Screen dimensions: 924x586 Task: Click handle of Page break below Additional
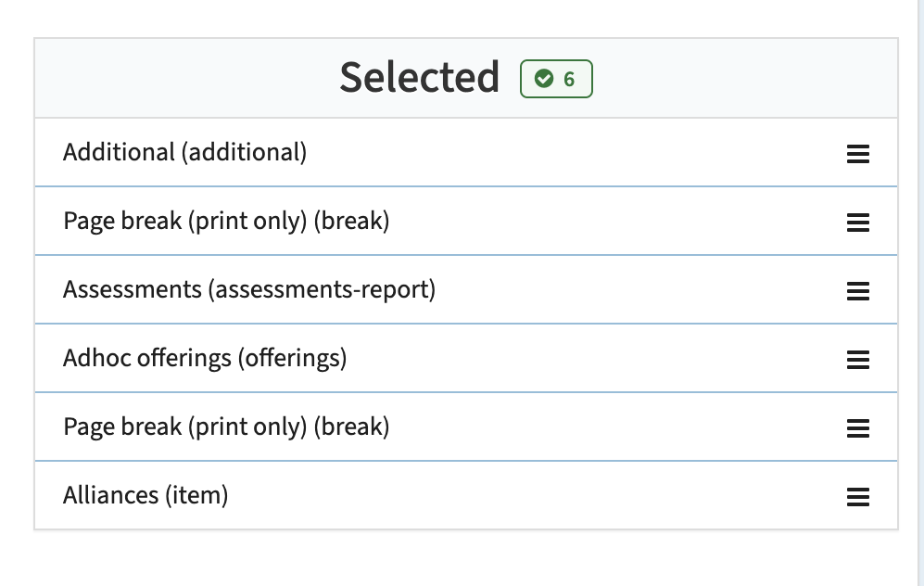pyautogui.click(x=858, y=223)
